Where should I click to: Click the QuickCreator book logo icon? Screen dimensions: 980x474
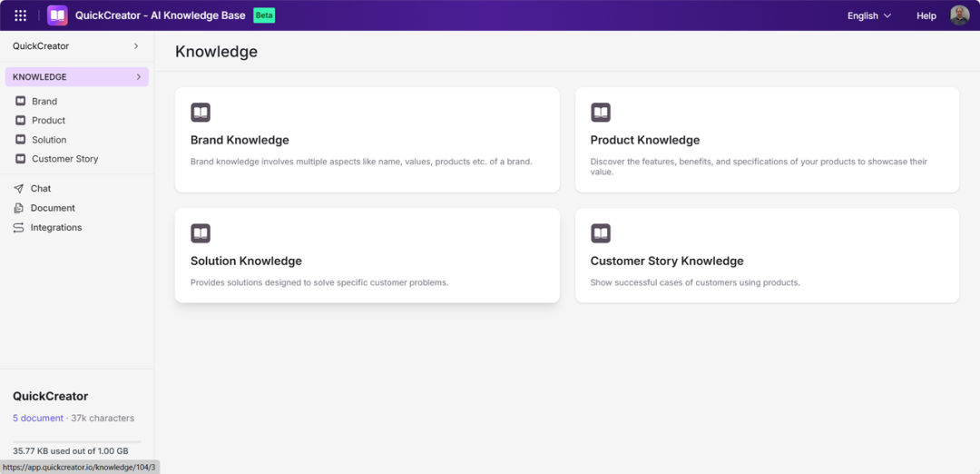pyautogui.click(x=57, y=15)
